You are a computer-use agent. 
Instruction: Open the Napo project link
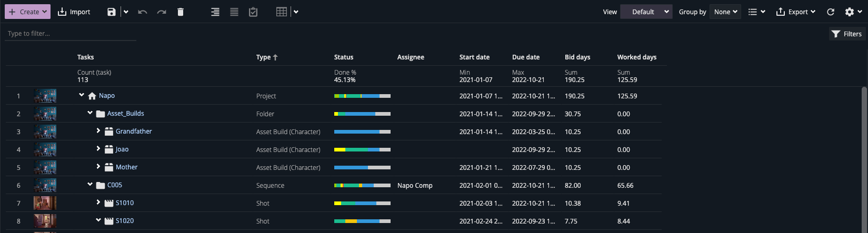point(107,96)
